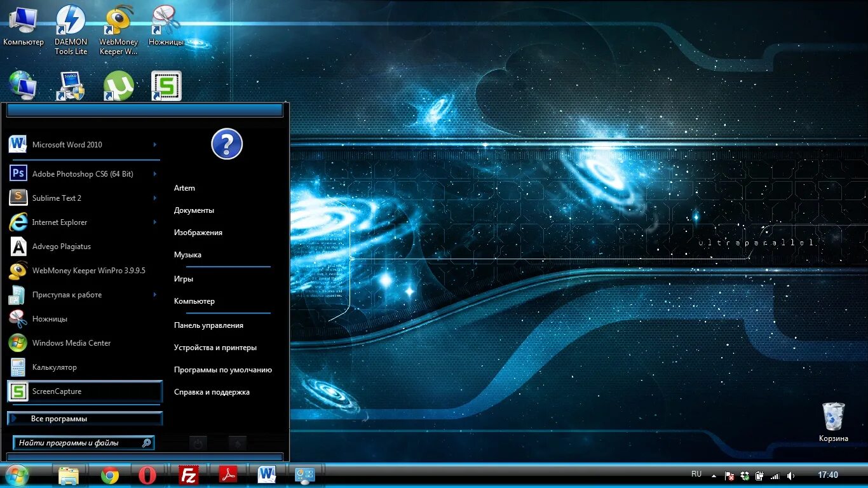Screen dimensions: 868x488
Task: Click the RU input language indicator
Action: click(696, 474)
